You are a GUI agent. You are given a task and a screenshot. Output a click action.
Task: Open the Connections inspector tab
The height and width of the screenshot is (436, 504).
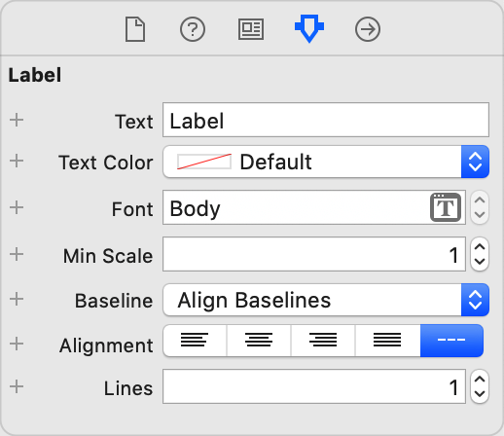(368, 29)
